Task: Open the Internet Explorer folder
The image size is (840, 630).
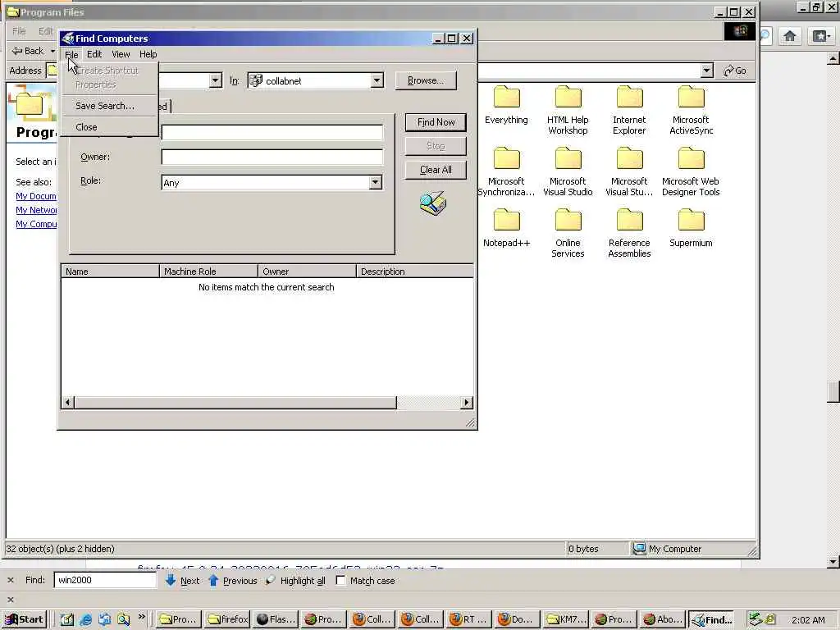Action: (x=629, y=111)
